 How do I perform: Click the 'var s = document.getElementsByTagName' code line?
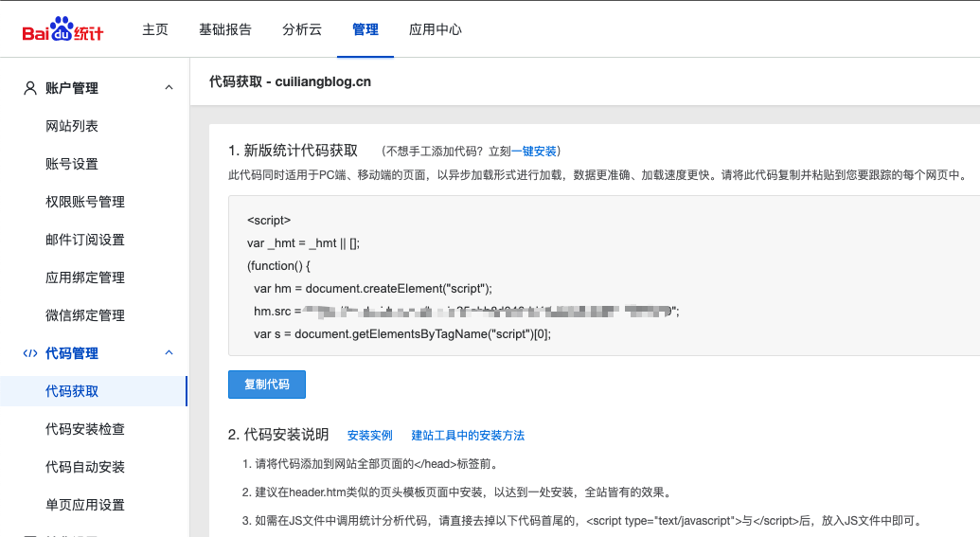coord(402,333)
